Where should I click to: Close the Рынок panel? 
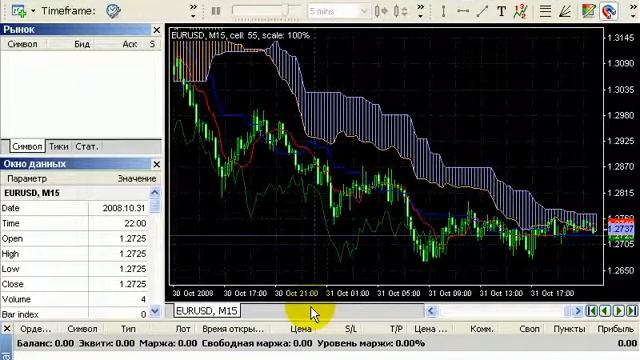coord(157,30)
